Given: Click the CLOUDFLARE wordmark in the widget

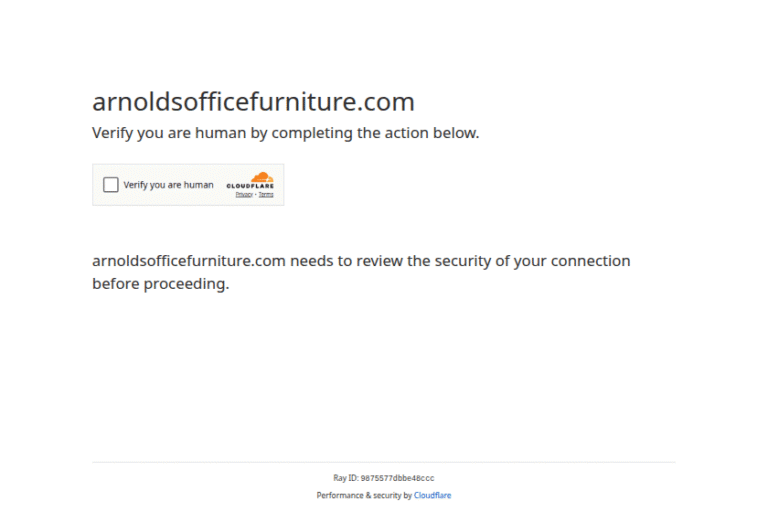Looking at the screenshot, I should tap(250, 187).
